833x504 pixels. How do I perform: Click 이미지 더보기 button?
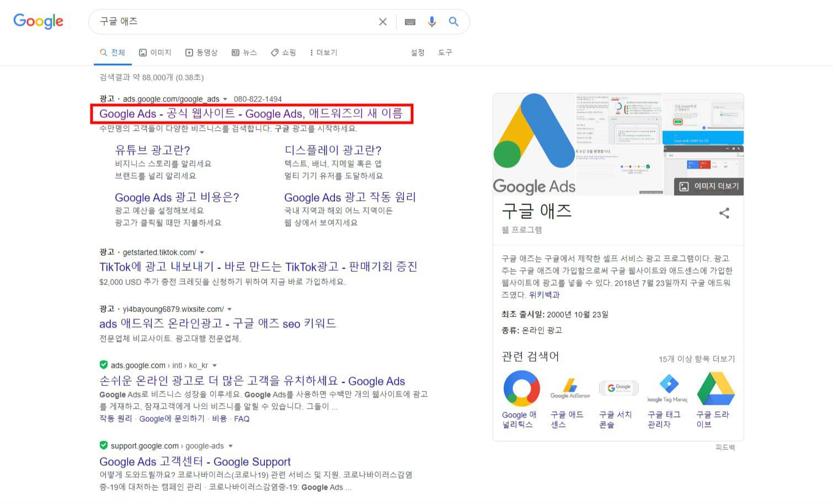click(709, 186)
